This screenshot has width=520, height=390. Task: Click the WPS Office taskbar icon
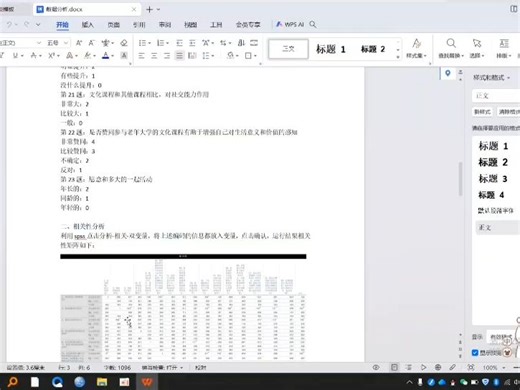pyautogui.click(x=147, y=382)
